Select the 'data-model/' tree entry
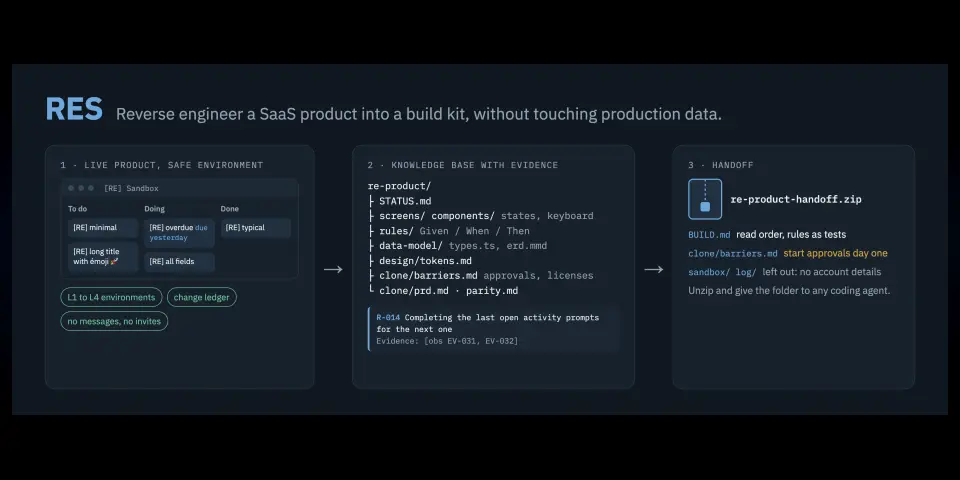Image resolution: width=960 pixels, height=480 pixels. [x=411, y=246]
